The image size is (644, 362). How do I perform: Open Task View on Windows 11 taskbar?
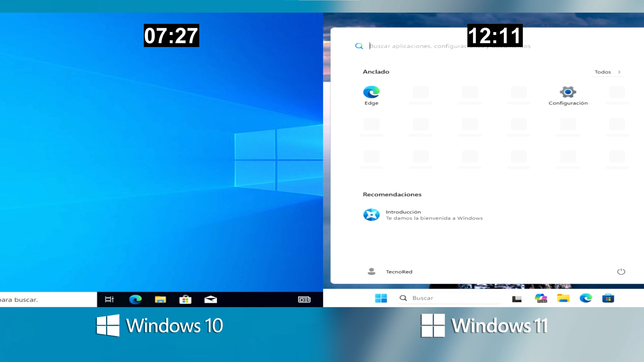click(x=517, y=298)
